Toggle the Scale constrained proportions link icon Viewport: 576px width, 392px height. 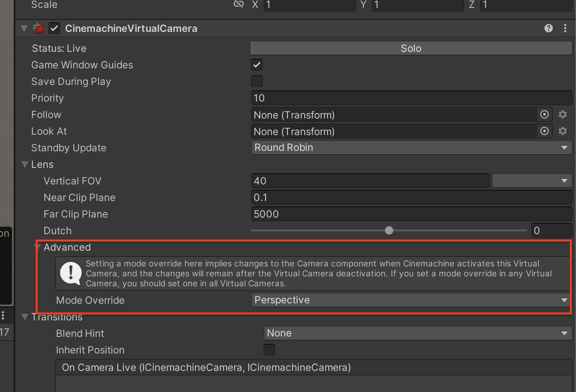[239, 5]
